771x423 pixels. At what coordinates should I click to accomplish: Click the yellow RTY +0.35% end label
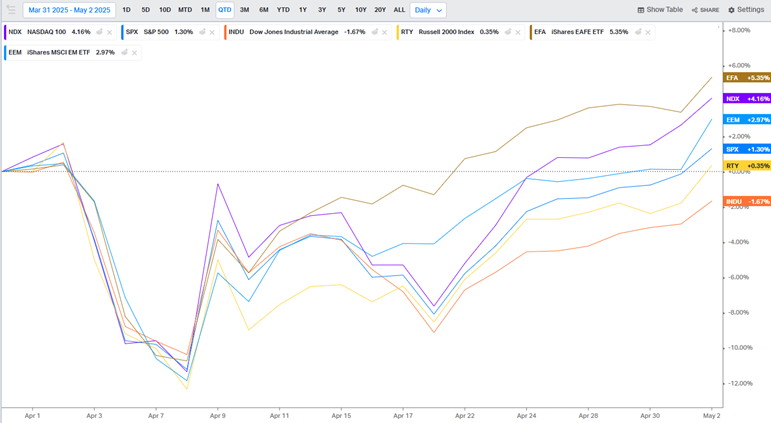(x=747, y=166)
